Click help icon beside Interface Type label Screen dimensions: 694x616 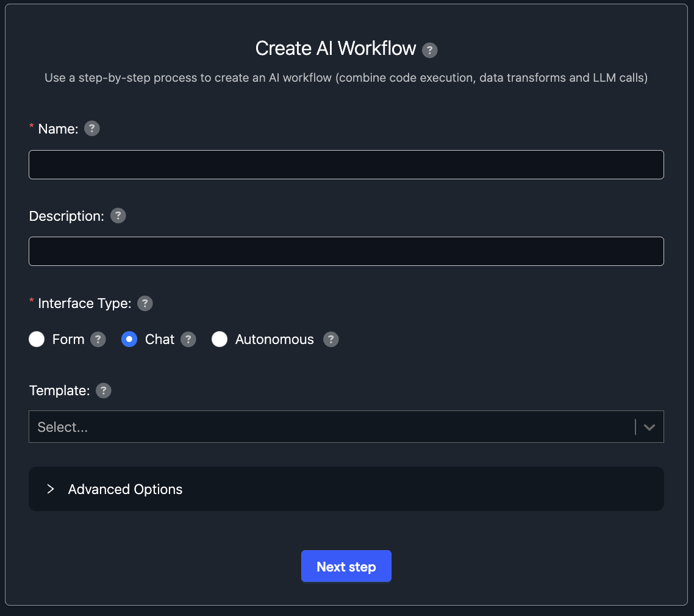click(x=145, y=303)
